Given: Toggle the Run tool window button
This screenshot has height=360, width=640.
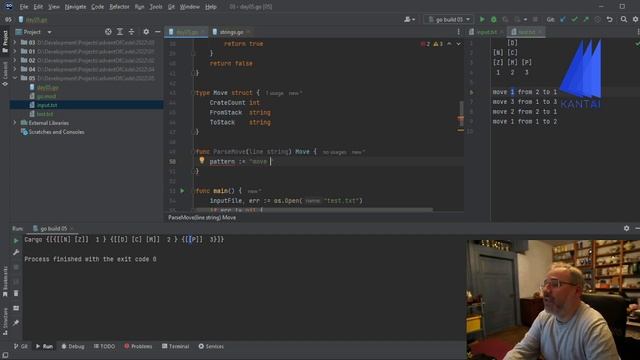Looking at the screenshot, I should pyautogui.click(x=44, y=346).
